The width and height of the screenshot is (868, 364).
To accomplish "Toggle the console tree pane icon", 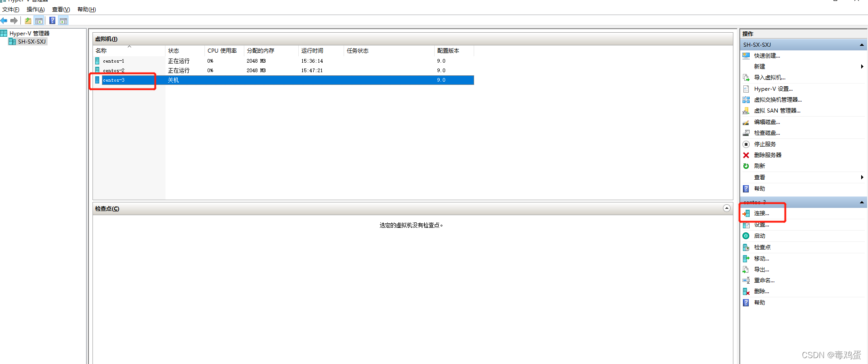I will point(39,20).
